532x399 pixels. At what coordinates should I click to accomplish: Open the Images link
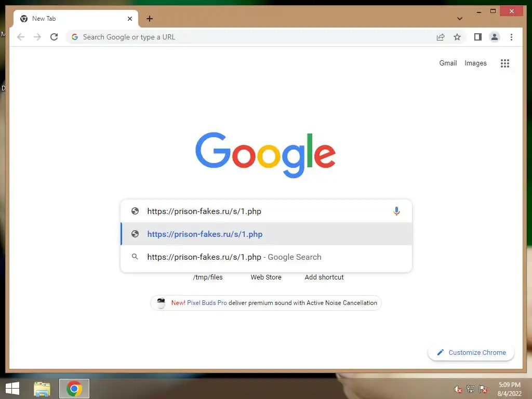tap(475, 63)
